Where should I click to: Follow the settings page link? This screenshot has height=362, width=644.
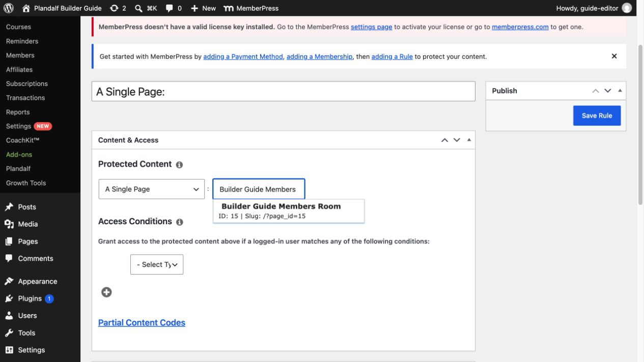pos(372,26)
